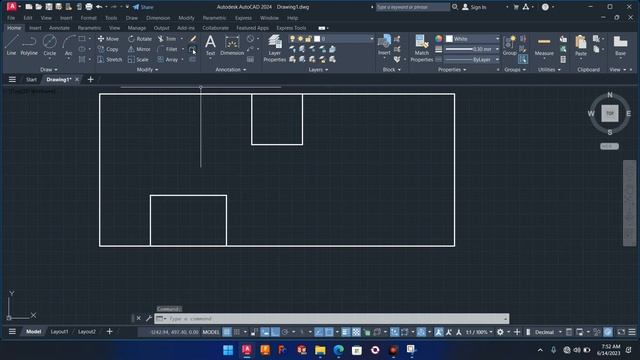Click the Rotate command

140,39
